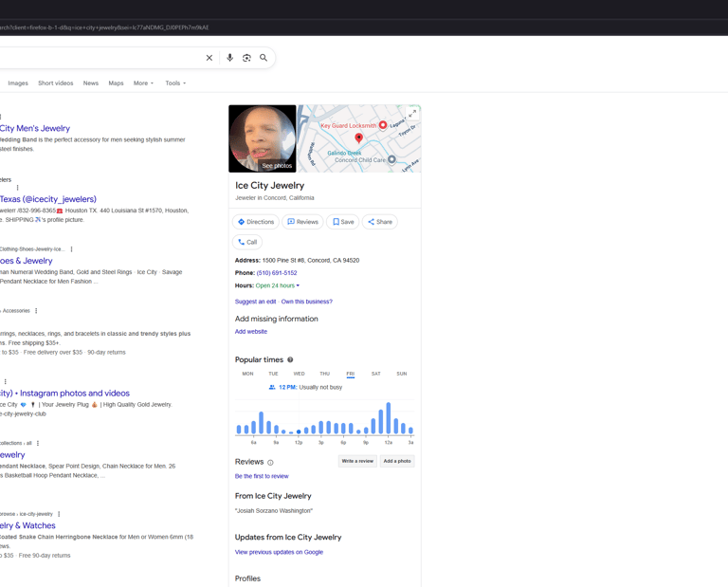This screenshot has width=728, height=587.
Task: Open options menu beside 'collections › all'
Action: pos(38,443)
